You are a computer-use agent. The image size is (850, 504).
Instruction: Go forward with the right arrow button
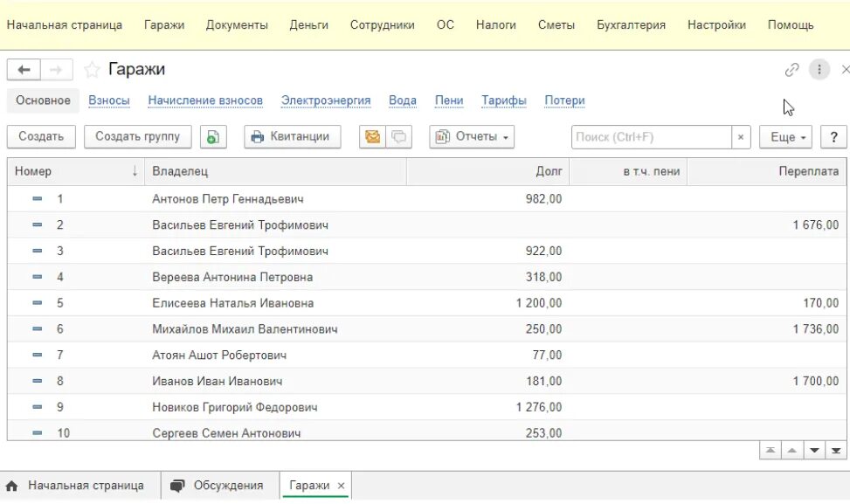[x=57, y=69]
